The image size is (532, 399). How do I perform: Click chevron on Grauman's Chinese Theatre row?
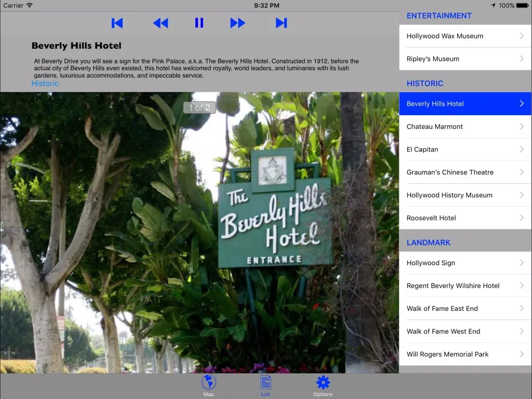522,172
